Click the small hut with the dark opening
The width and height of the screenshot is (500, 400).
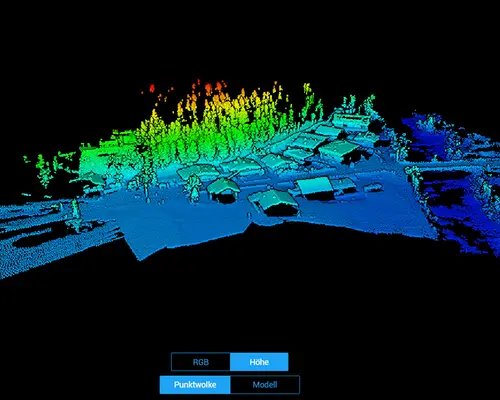[223, 191]
